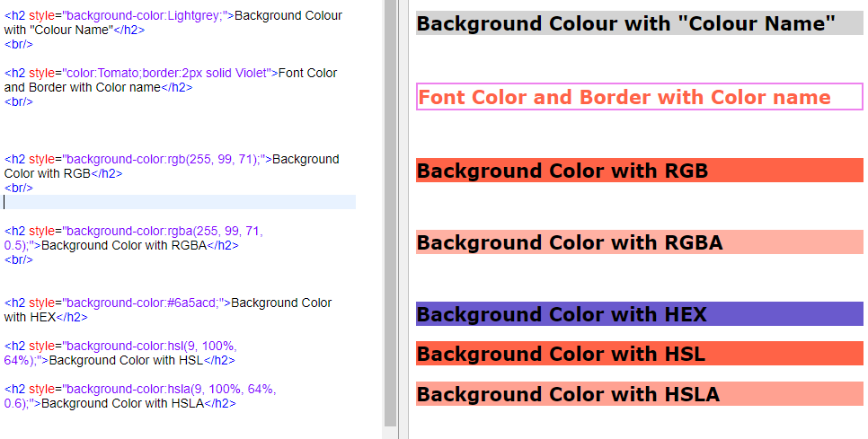Click the 'Background Color with HSL' heading

click(x=640, y=354)
